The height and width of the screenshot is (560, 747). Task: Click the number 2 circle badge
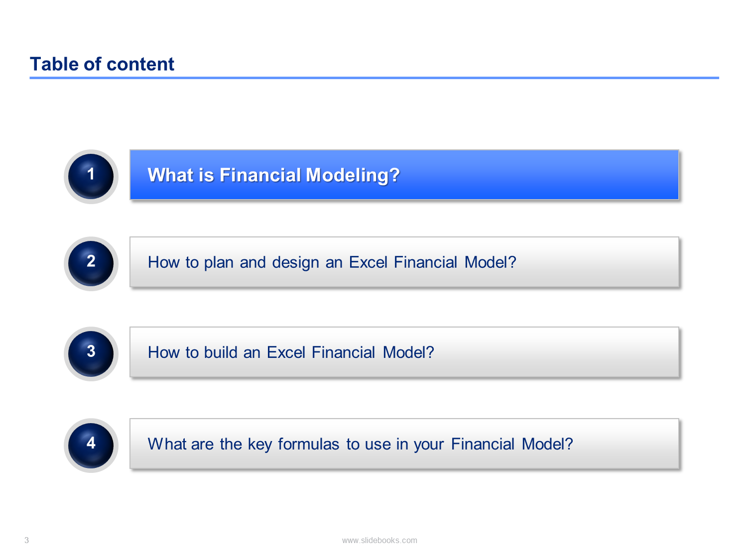point(91,263)
